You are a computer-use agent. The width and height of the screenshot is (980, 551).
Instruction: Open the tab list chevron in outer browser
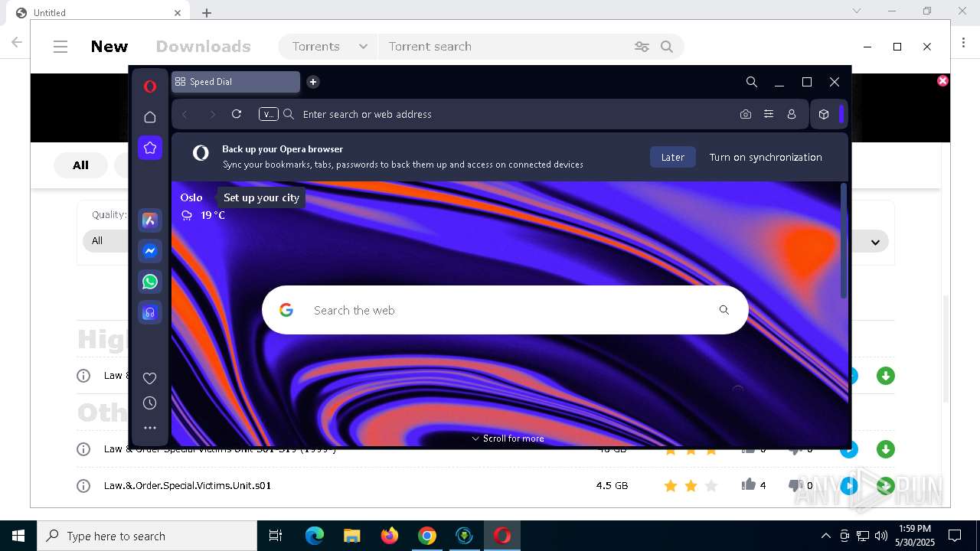point(857,11)
